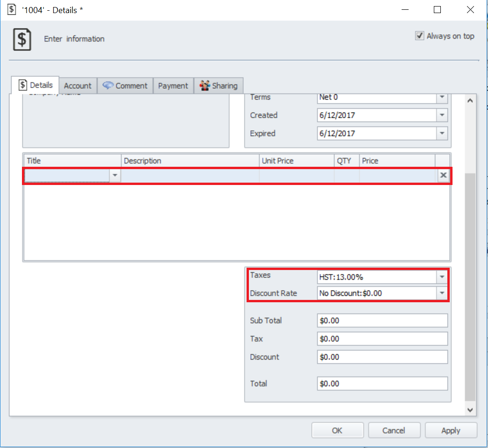The height and width of the screenshot is (448, 488).
Task: Expand the Taxes HST dropdown
Action: coord(441,277)
